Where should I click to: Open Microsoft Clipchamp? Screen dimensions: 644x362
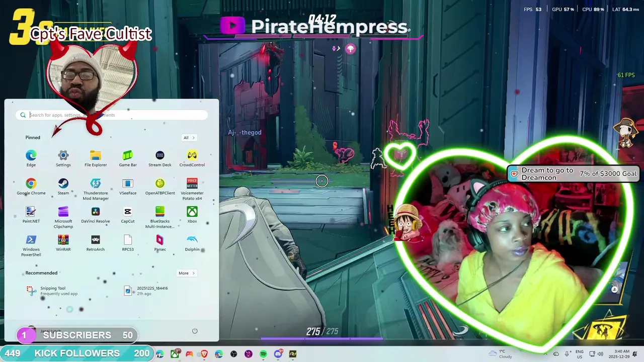(63, 217)
